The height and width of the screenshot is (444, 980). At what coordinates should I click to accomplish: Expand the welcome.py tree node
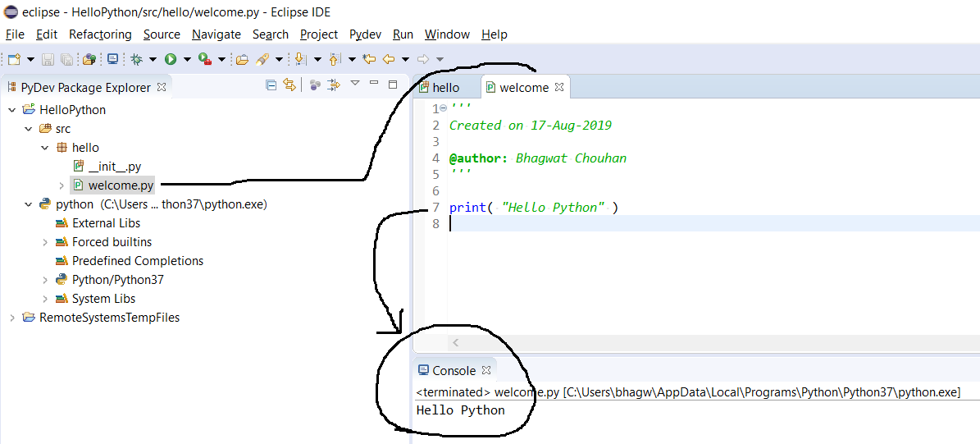[62, 185]
